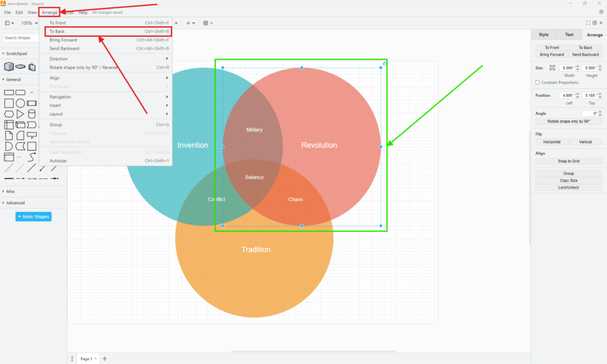This screenshot has width=607, height=364.
Task: Select the square shape
Action: pyautogui.click(x=9, y=103)
